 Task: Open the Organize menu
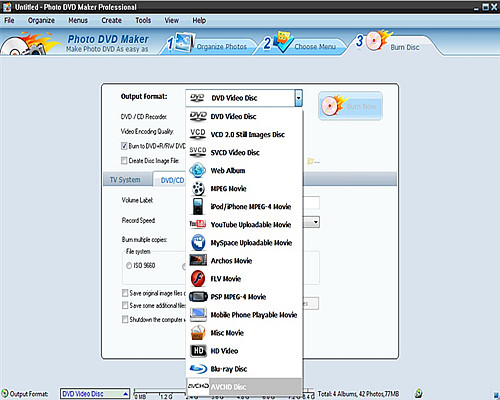[41, 20]
